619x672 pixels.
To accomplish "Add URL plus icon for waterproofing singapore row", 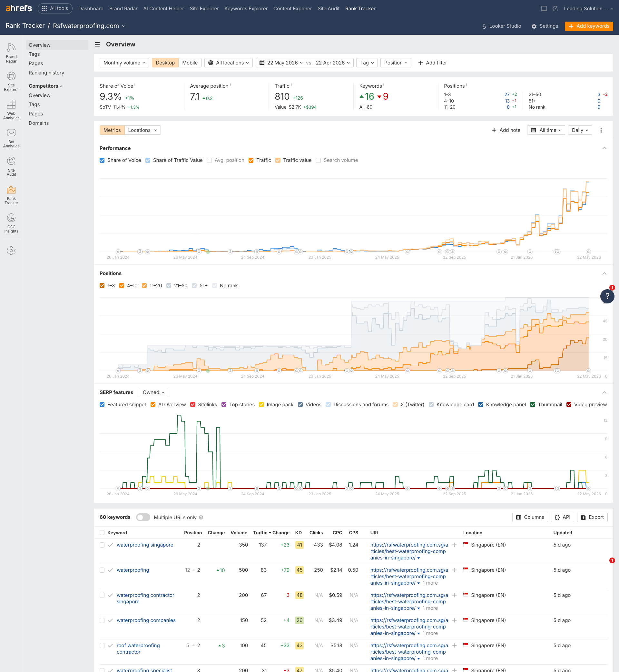I will click(454, 545).
